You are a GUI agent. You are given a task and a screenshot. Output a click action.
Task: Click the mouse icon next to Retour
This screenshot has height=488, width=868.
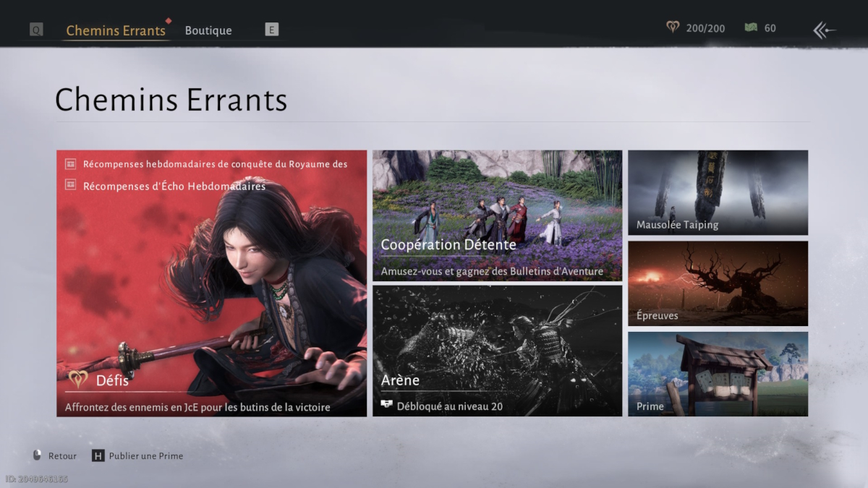[x=38, y=455]
